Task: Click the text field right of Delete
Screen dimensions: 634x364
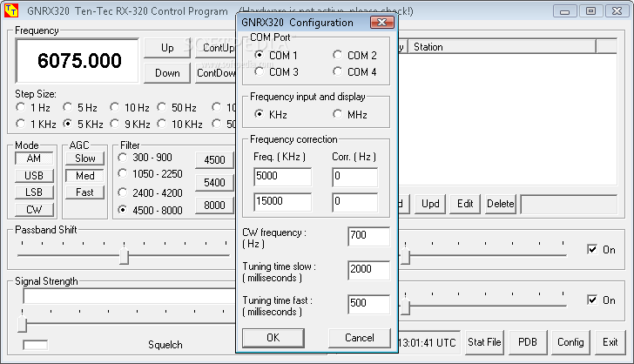Action: tap(569, 205)
